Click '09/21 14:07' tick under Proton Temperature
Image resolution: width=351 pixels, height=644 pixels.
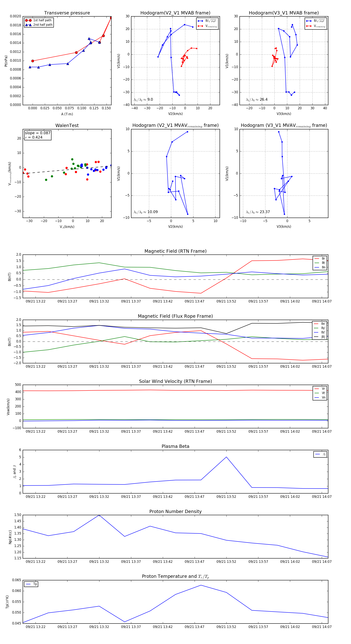click(322, 627)
